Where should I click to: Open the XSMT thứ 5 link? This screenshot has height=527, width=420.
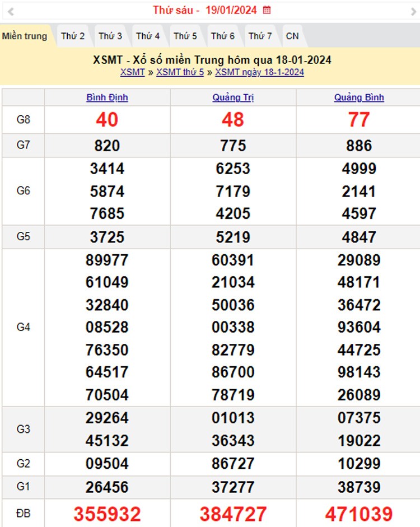tap(180, 72)
